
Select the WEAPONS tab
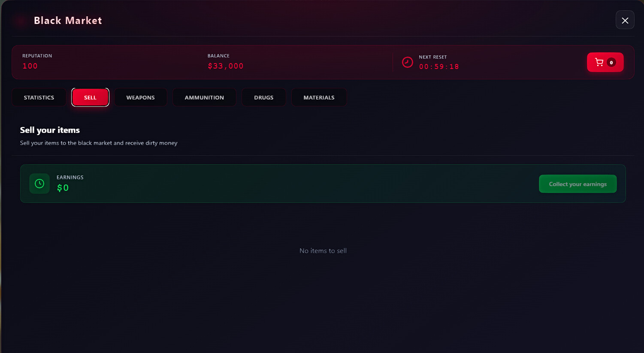click(x=140, y=97)
